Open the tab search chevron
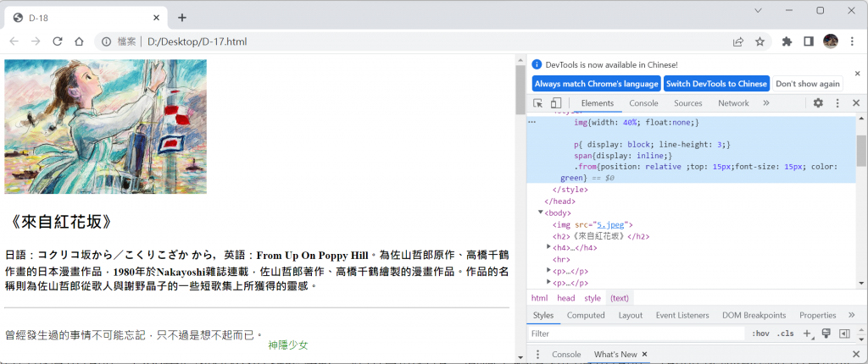 pyautogui.click(x=759, y=10)
